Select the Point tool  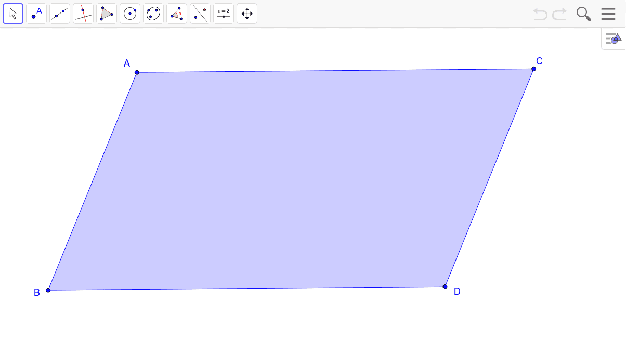(36, 14)
